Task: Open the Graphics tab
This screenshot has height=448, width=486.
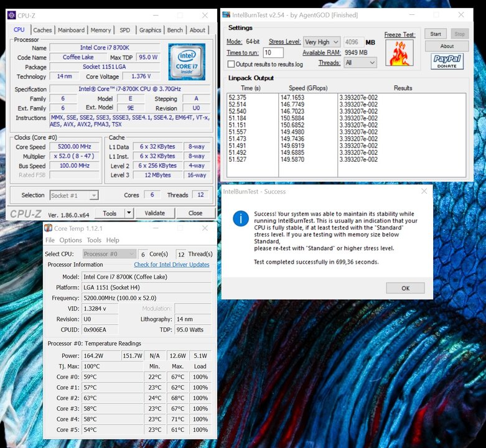Action: (x=150, y=30)
